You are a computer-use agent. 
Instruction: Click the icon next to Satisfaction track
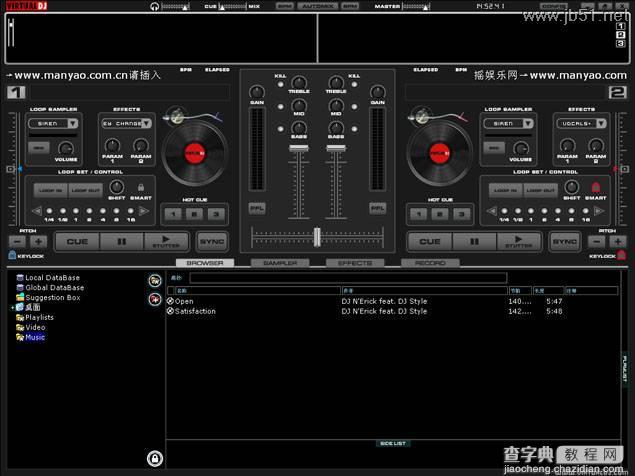pyautogui.click(x=170, y=311)
